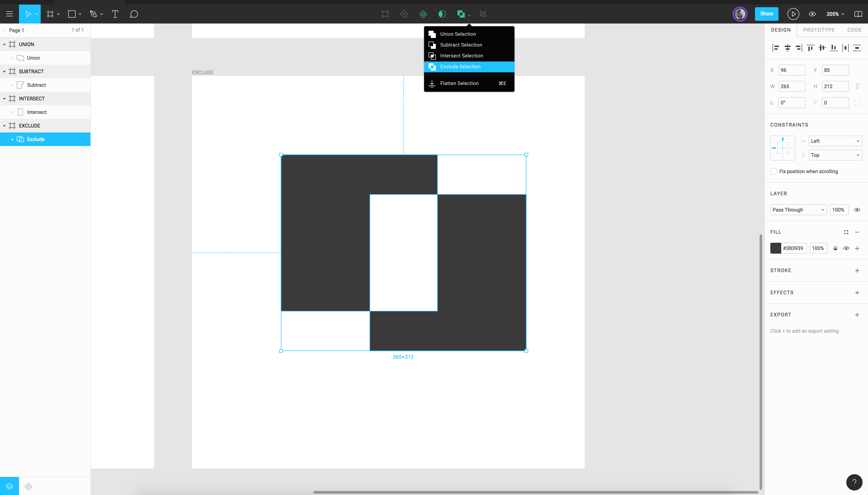The height and width of the screenshot is (495, 868).
Task: Add an export setting with plus
Action: 857,315
